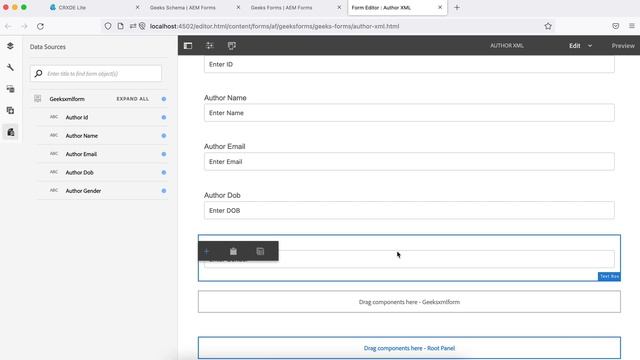640x360 pixels.
Task: Select Geeksxmlform root tree item
Action: [x=99, y=99]
